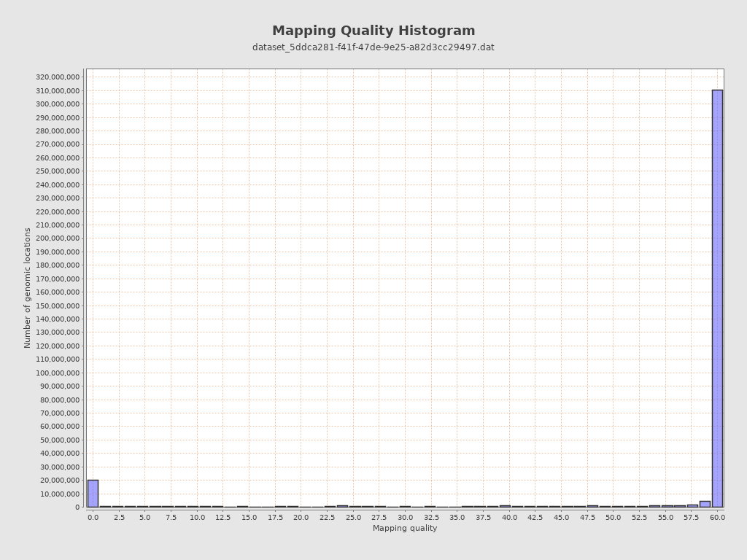Select the small bar at mapping quality 59
This screenshot has height=560, width=747.
(x=705, y=504)
